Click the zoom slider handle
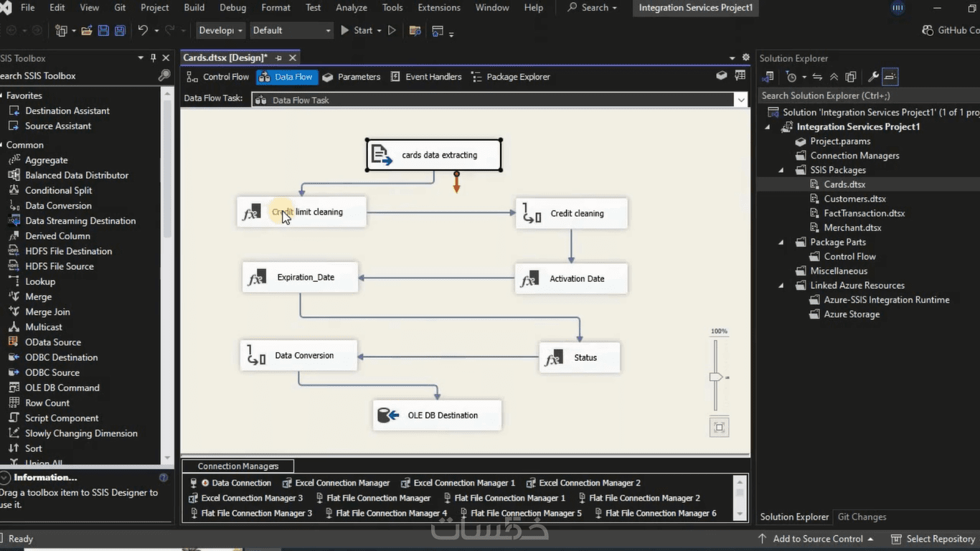The height and width of the screenshot is (551, 980). 716,377
